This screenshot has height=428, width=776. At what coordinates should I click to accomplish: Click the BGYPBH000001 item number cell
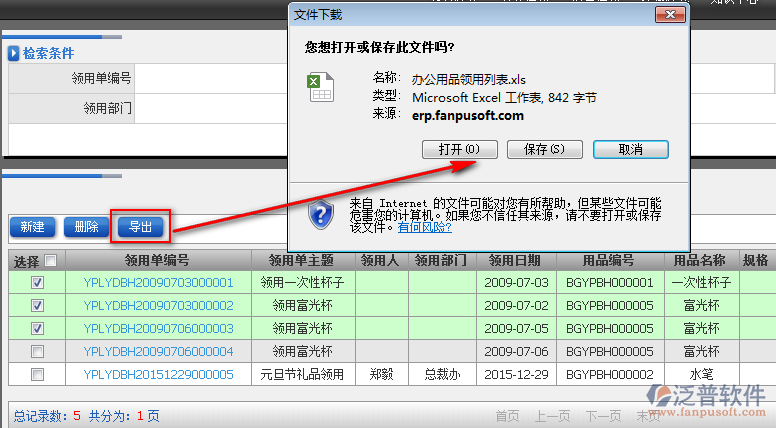[610, 283]
